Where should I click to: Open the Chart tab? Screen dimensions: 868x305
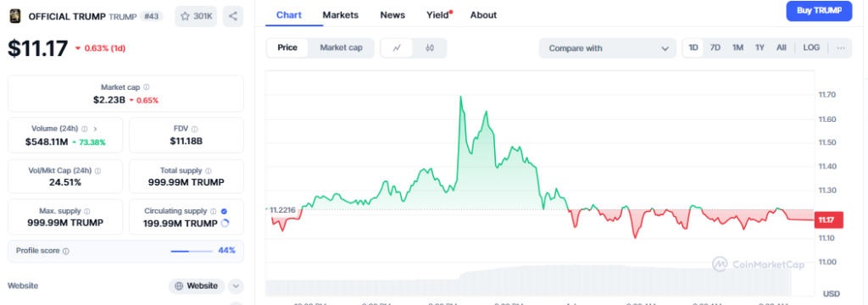click(x=289, y=15)
